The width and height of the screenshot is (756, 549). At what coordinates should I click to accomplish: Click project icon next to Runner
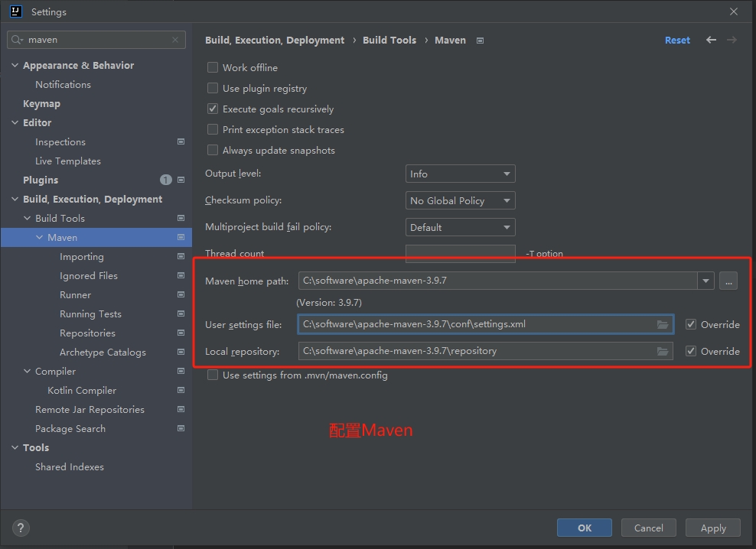pyautogui.click(x=181, y=294)
